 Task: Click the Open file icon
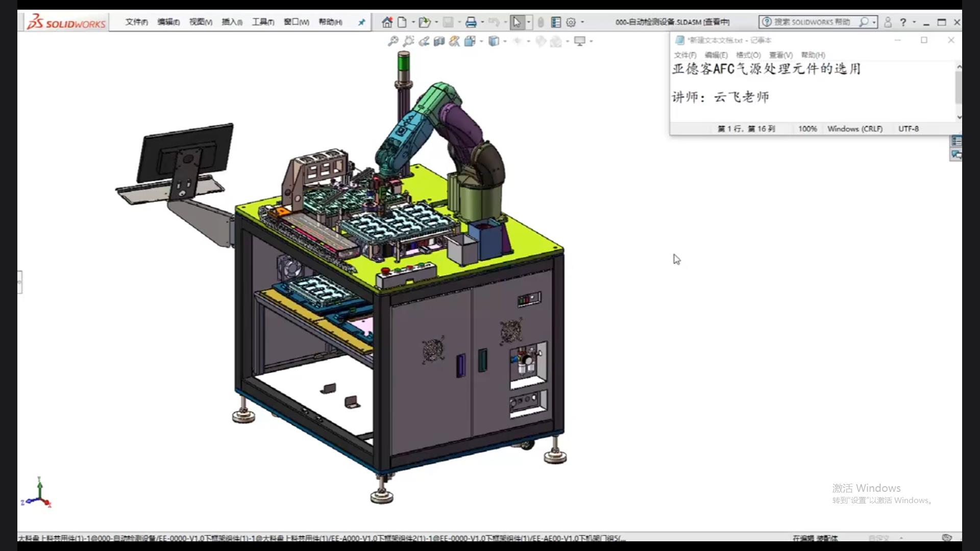(x=424, y=22)
